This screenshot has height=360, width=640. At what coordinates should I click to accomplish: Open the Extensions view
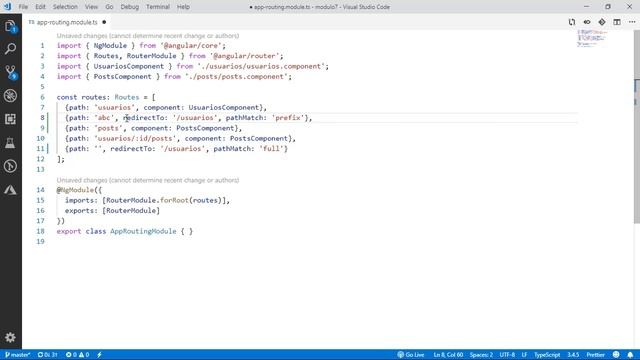point(10,119)
